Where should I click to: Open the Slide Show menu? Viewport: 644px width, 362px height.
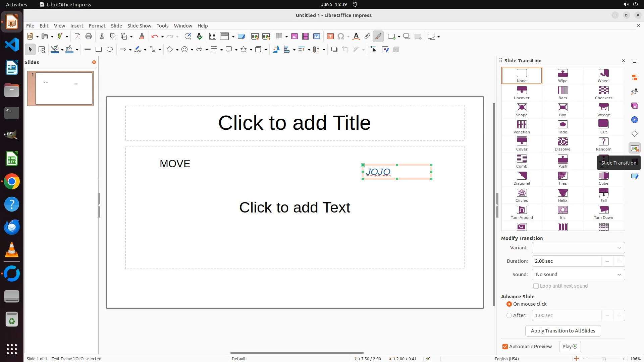[x=139, y=26]
